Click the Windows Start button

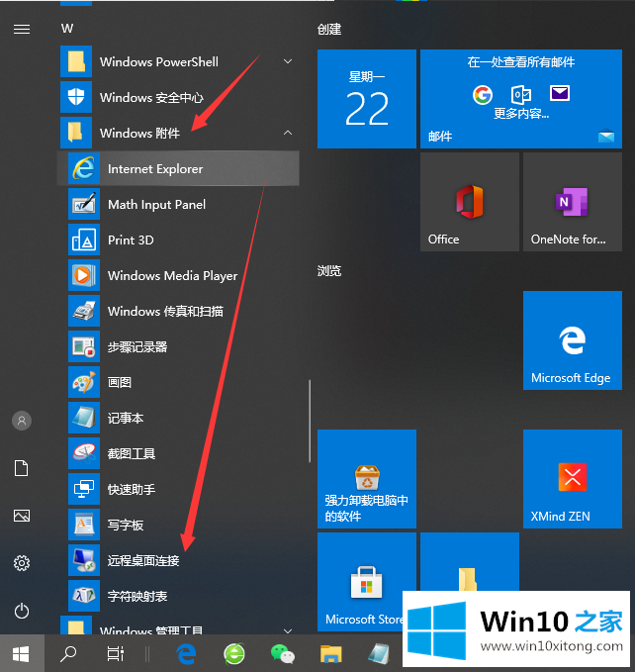(22, 654)
